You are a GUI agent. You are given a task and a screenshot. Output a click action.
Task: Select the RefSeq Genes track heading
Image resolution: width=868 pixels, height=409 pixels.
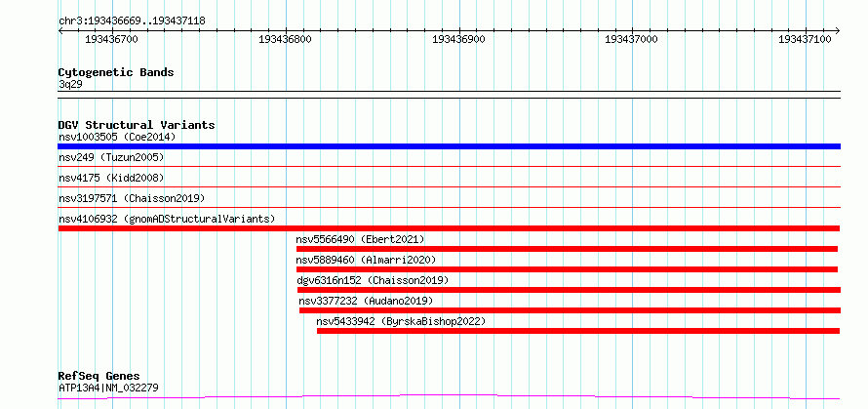[99, 377]
